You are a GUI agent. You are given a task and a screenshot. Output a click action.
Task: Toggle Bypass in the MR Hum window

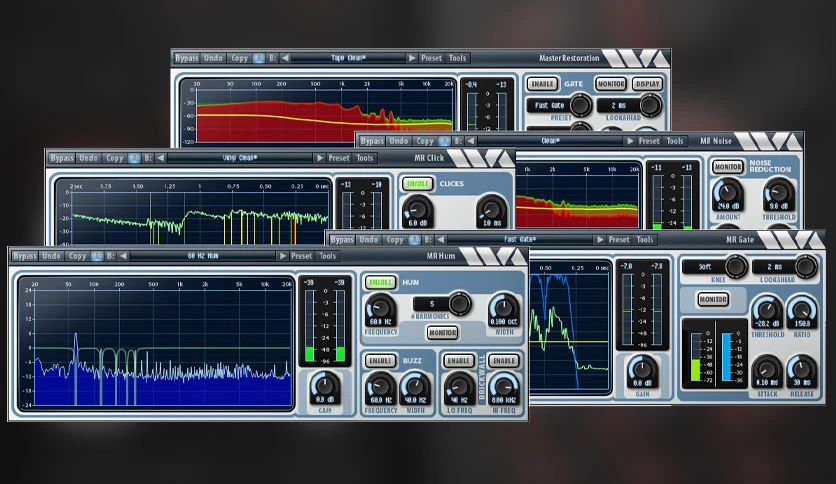click(25, 256)
